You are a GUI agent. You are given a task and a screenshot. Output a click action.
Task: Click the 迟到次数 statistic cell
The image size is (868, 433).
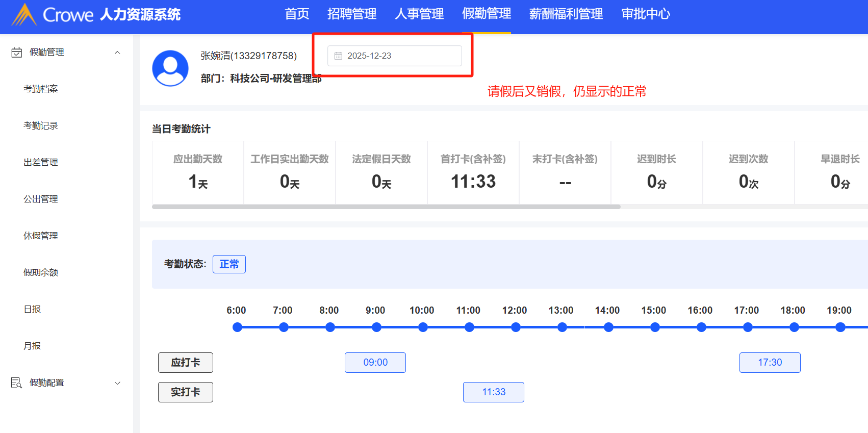pyautogui.click(x=749, y=173)
